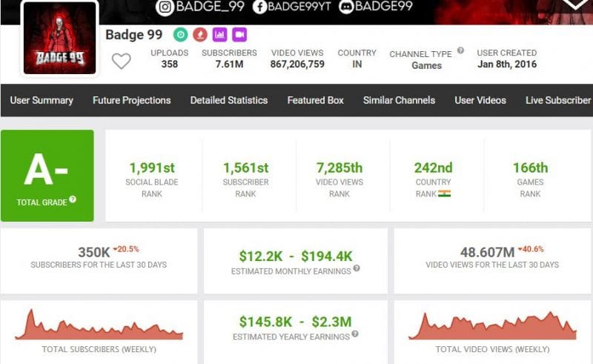Click the red flame icon beside Badge 99
593x364 pixels.
(200, 35)
